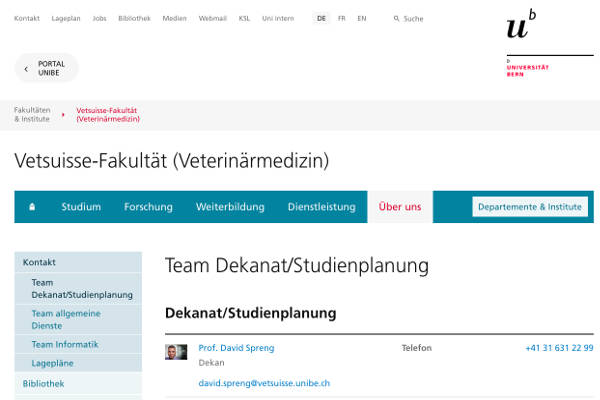600x400 pixels.
Task: Open the Jobs link
Action: (99, 18)
